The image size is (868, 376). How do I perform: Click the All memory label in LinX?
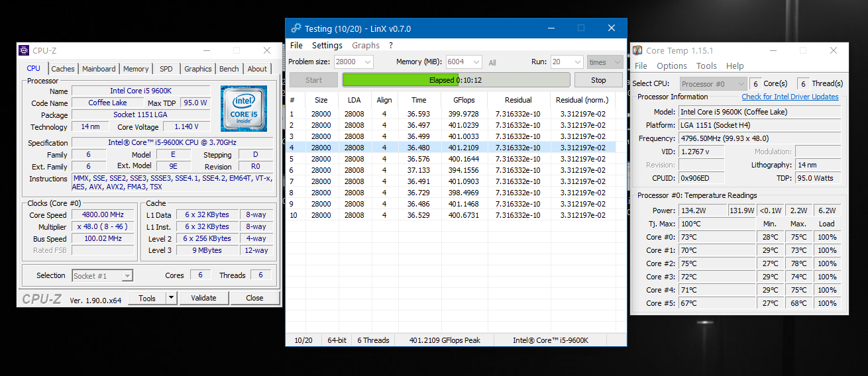492,63
